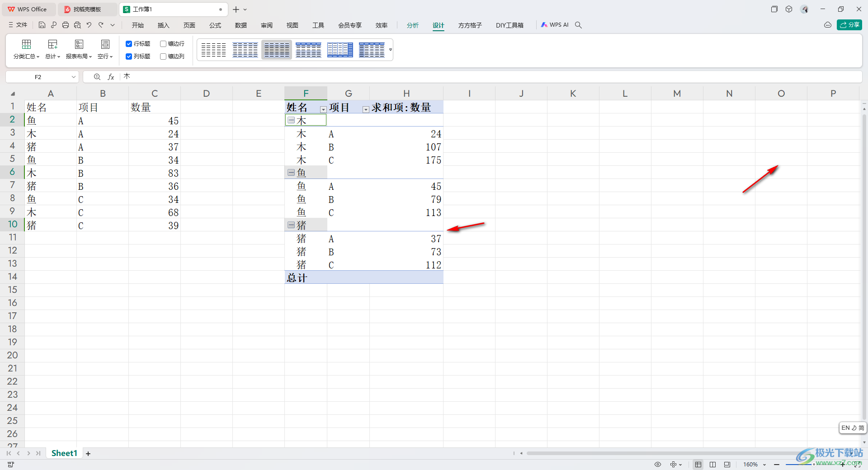Switch to normal view in status bar
Screen dimensions: 868x470
pos(698,465)
